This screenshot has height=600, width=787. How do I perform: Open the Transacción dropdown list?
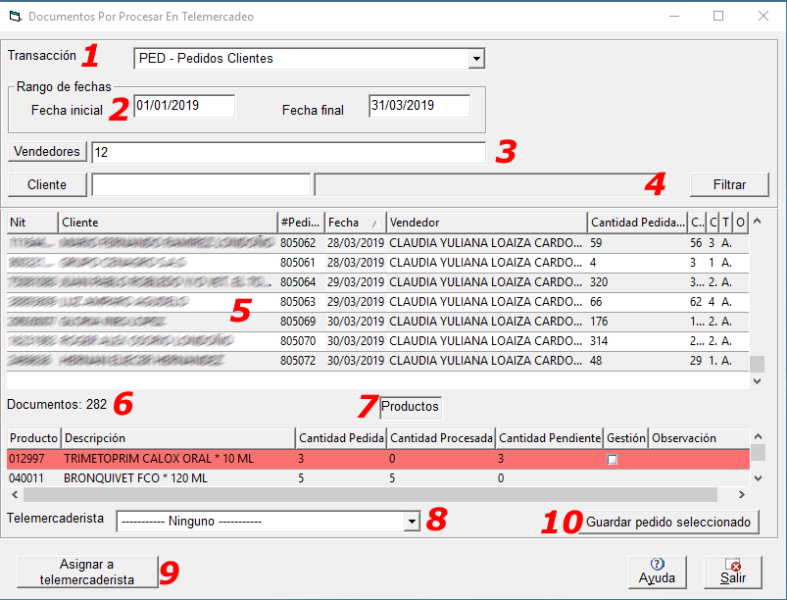476,59
